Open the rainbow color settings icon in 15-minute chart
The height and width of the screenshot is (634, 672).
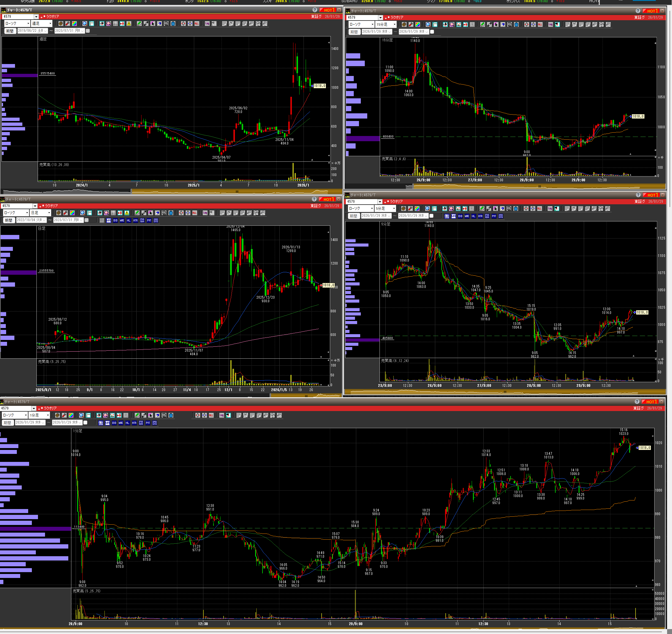pos(418,25)
